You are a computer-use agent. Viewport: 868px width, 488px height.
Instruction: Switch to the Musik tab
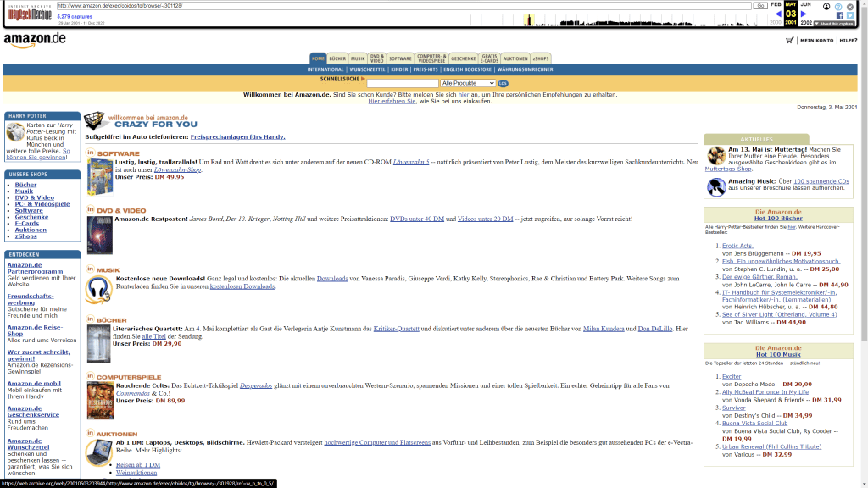(358, 58)
